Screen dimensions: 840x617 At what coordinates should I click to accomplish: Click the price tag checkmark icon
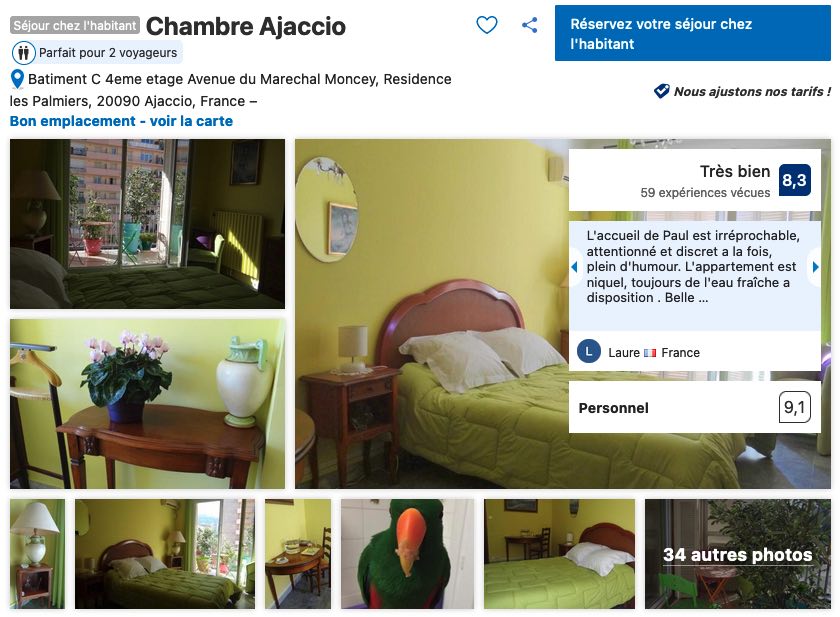[x=662, y=91]
